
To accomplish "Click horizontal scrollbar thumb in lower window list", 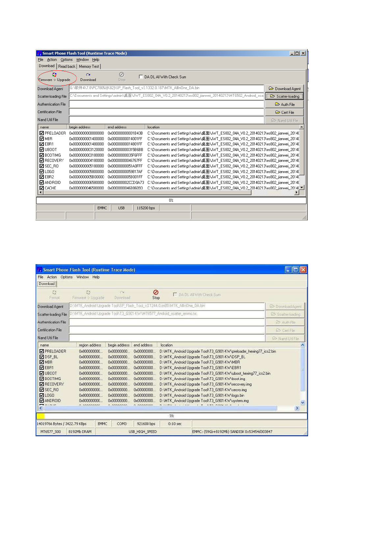I will click(160, 408).
